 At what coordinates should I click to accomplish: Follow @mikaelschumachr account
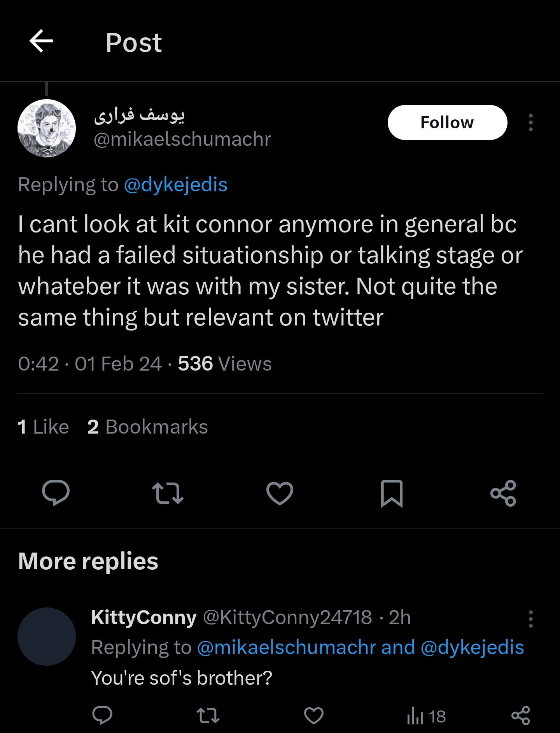pyautogui.click(x=447, y=122)
